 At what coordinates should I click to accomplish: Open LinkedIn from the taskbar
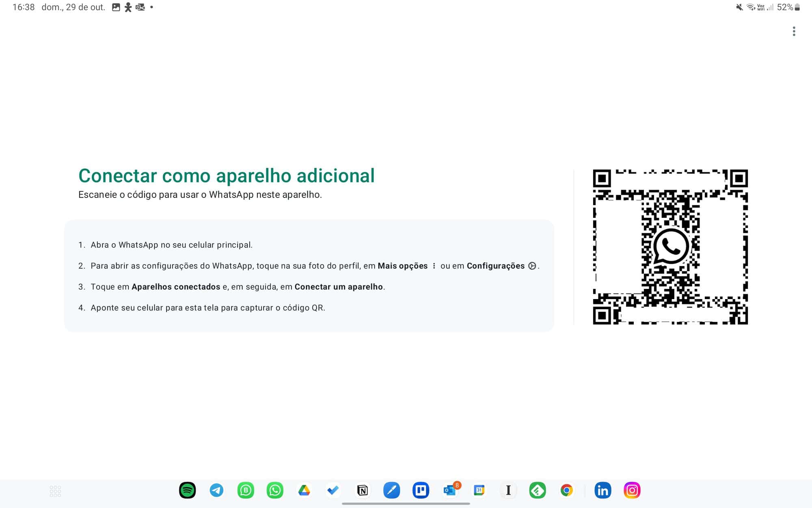[603, 491]
